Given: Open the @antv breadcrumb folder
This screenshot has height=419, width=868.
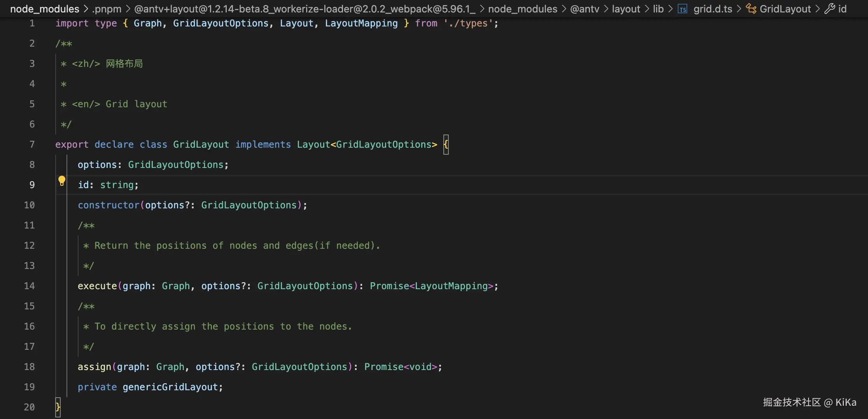Looking at the screenshot, I should click(584, 9).
